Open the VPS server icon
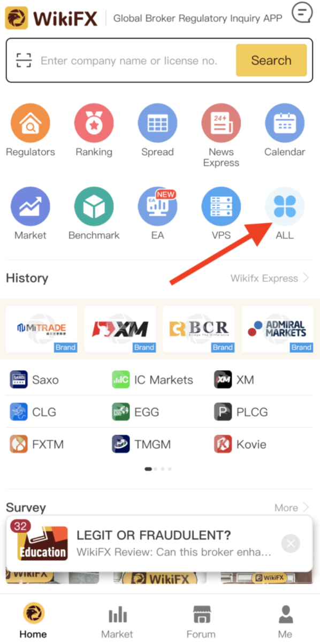Screen dimensions: 320x644 (221, 207)
